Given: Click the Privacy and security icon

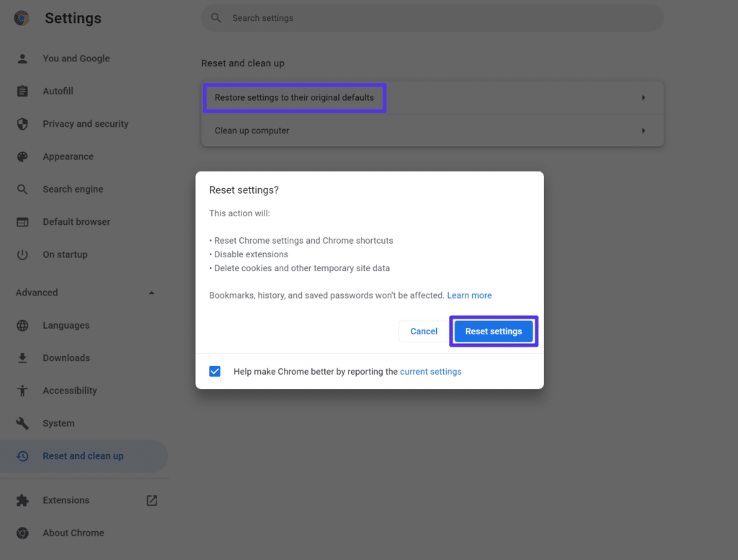Looking at the screenshot, I should tap(22, 123).
